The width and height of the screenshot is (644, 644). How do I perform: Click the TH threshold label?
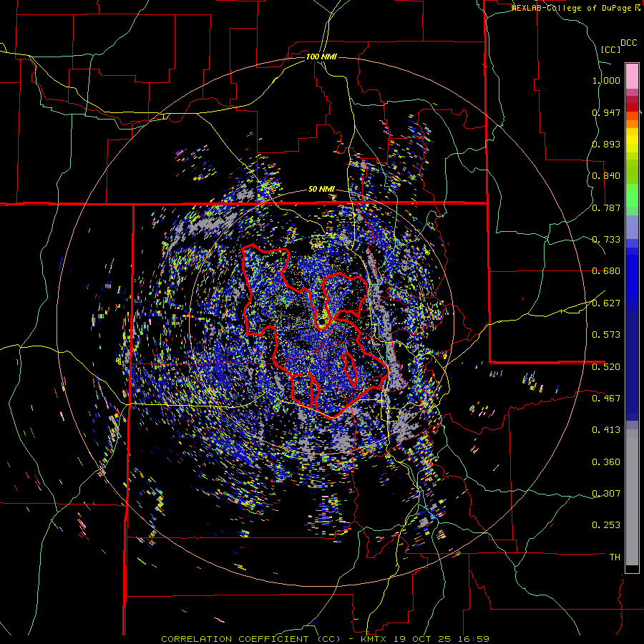[x=615, y=557]
